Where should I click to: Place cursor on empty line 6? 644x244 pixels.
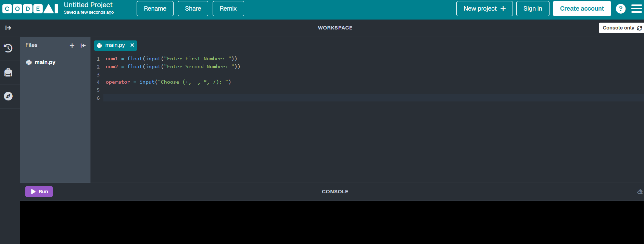(x=373, y=98)
